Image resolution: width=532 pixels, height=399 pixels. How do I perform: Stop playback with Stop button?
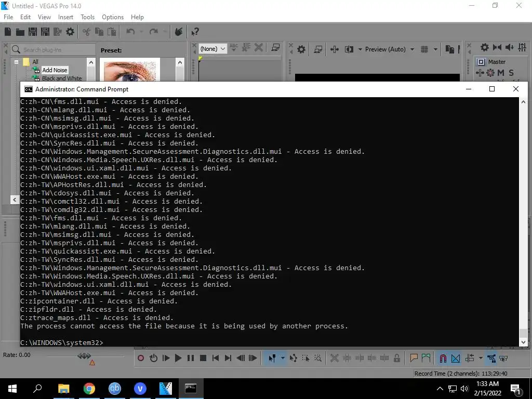pos(203,358)
